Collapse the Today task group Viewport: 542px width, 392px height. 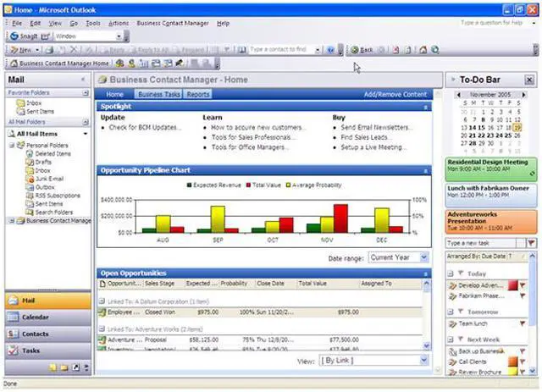[x=451, y=273]
